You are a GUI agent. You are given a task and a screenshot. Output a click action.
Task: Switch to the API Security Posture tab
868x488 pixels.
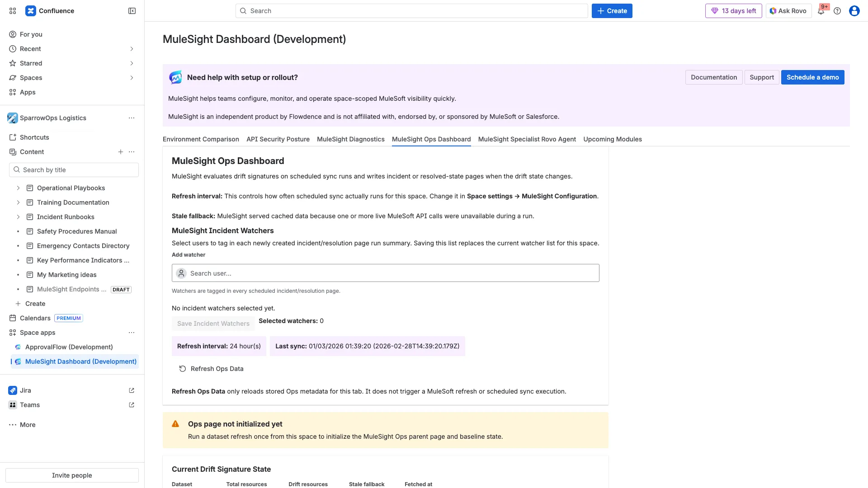(x=278, y=139)
